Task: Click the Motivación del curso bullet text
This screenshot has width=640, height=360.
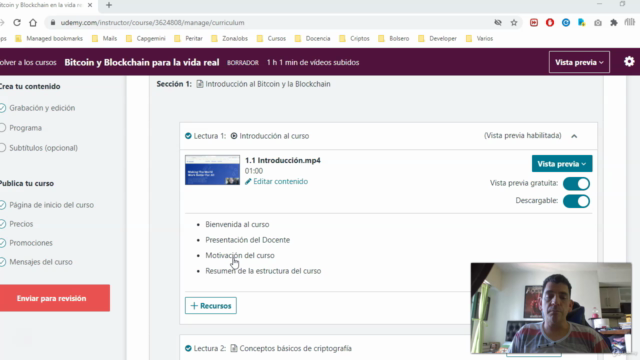Action: 240,256
